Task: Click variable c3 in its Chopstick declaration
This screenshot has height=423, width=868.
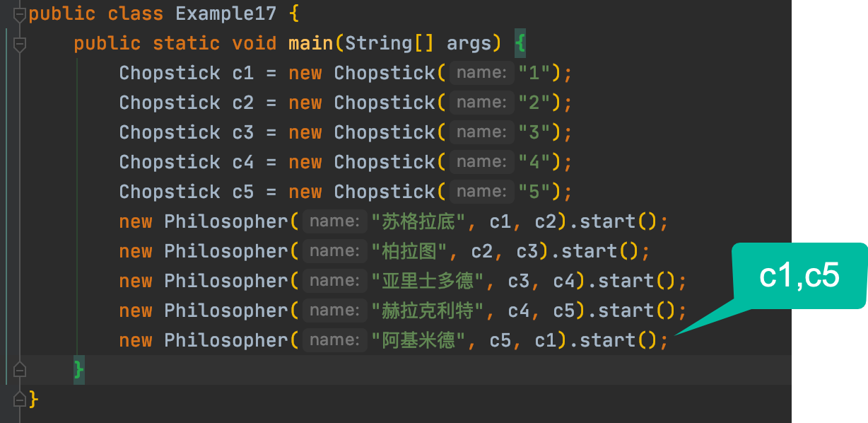Action: pos(243,132)
